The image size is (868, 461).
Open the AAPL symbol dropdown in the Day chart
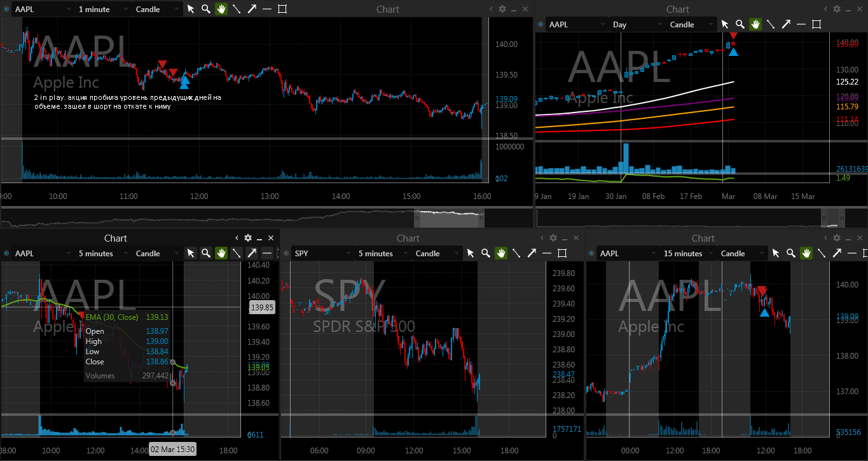(x=576, y=24)
